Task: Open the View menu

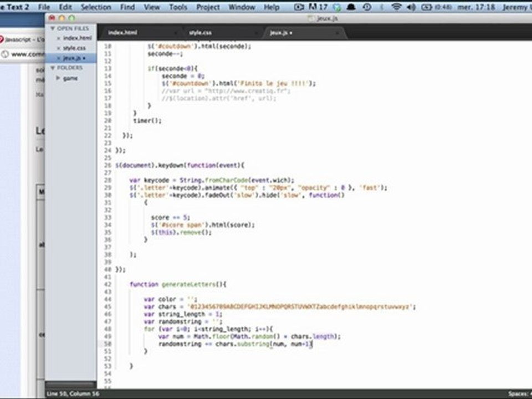Action: pos(152,7)
